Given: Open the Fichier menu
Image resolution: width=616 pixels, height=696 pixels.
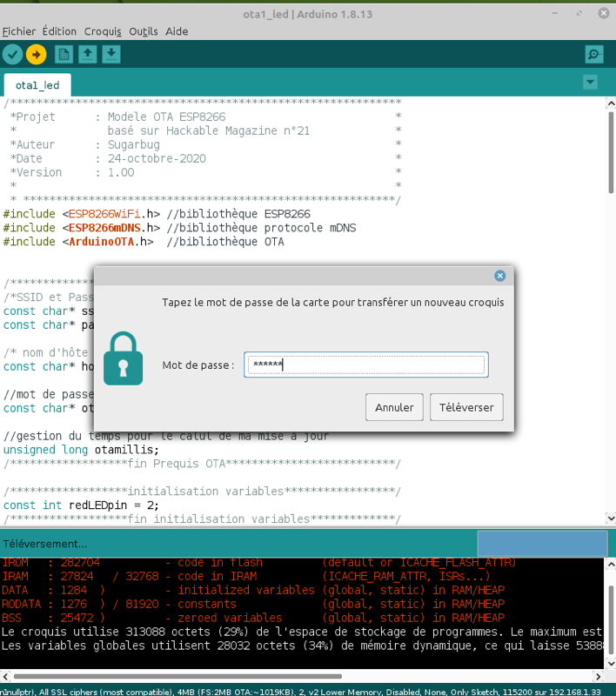Looking at the screenshot, I should (19, 31).
